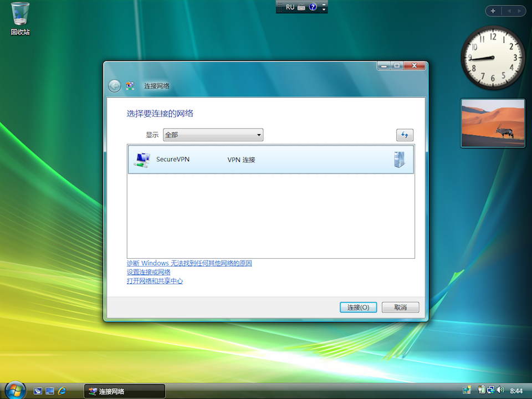Go to next sidebar gadgets page
The image size is (532, 399).
[x=519, y=11]
